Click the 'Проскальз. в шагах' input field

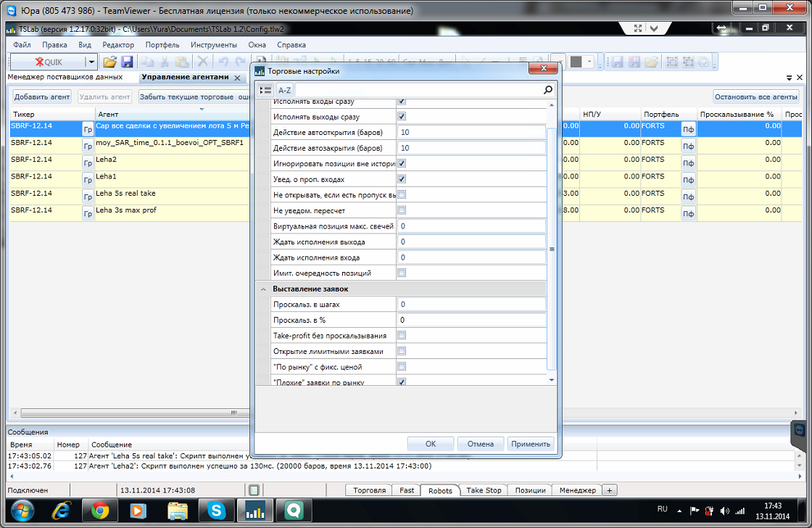click(471, 305)
